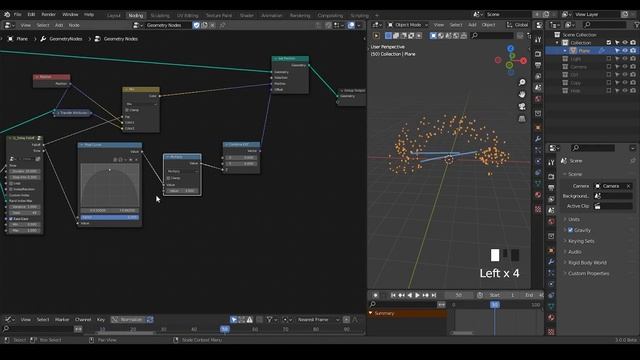
Task: Click the Blender logo icon
Action: (7, 14)
